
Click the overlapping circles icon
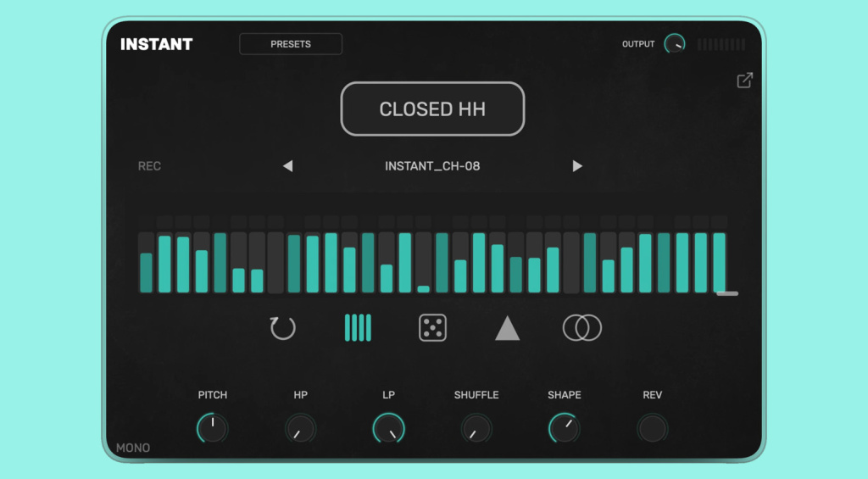581,328
